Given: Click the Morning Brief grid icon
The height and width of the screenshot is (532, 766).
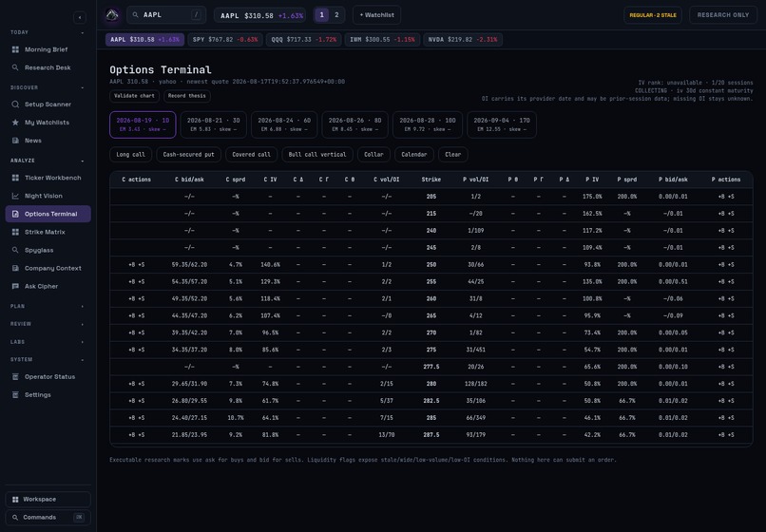Looking at the screenshot, I should 15,49.
